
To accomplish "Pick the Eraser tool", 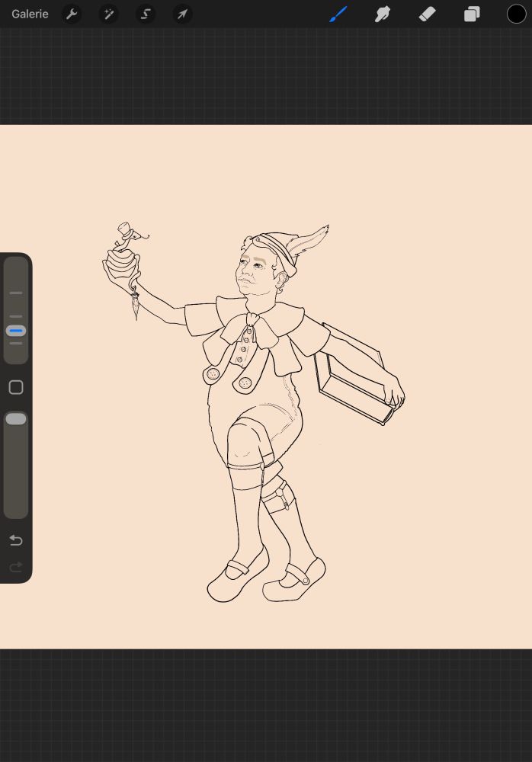I will click(427, 14).
